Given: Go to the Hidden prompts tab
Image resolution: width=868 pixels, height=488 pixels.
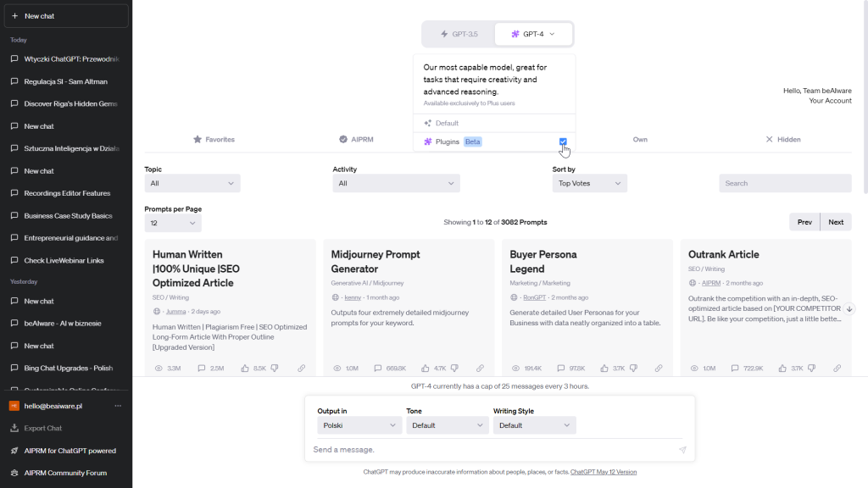Looking at the screenshot, I should click(782, 139).
